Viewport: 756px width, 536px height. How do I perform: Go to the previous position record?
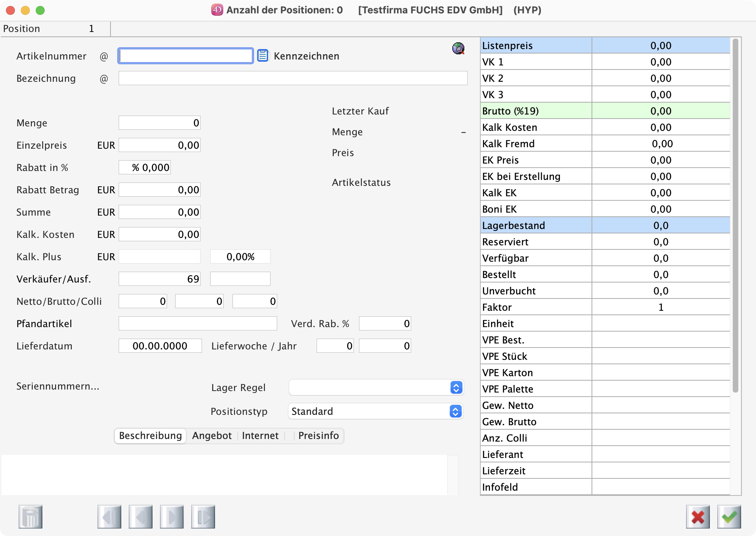(141, 517)
